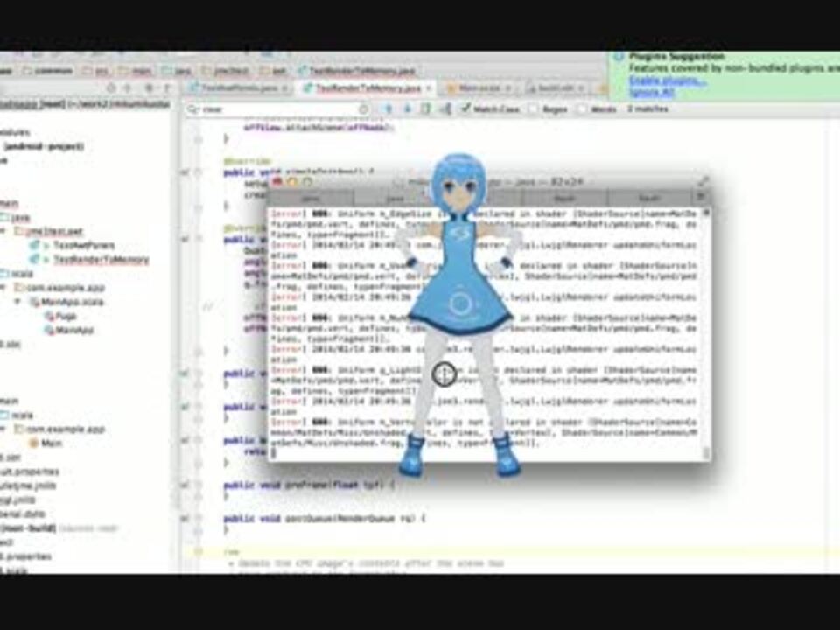Fold the postQueue method using gutter marker

click(199, 519)
